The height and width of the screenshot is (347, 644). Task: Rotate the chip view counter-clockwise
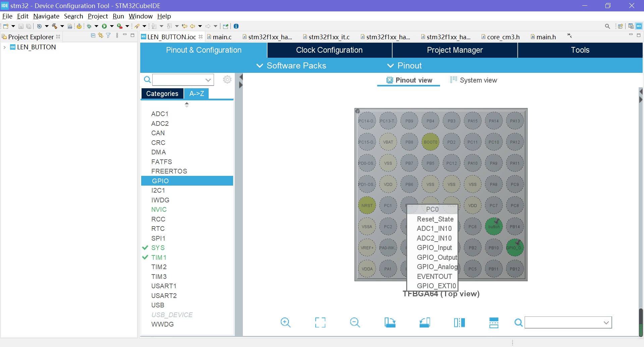425,323
